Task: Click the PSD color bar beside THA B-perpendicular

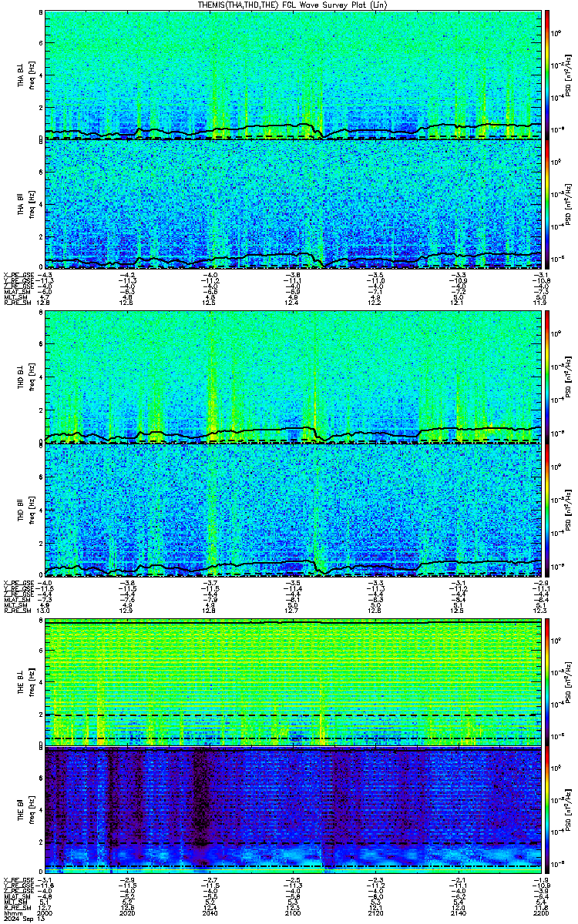Action: click(547, 75)
